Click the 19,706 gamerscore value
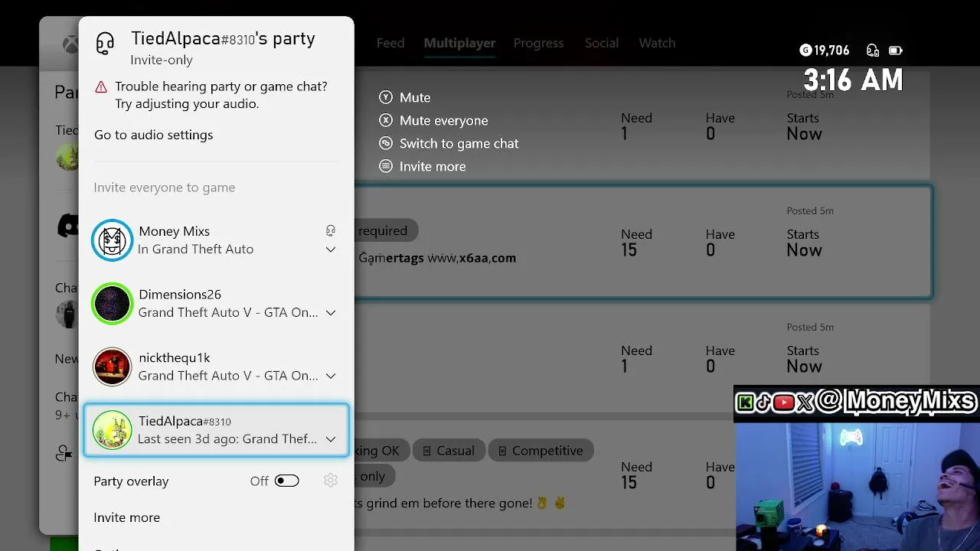 coord(831,51)
